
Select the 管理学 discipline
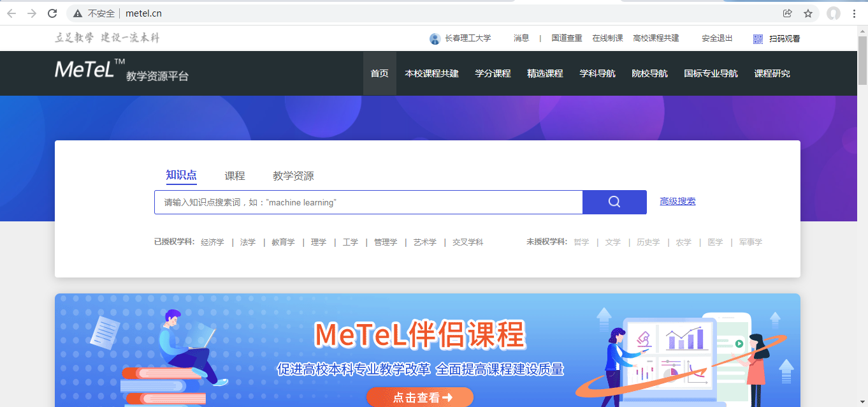(386, 242)
